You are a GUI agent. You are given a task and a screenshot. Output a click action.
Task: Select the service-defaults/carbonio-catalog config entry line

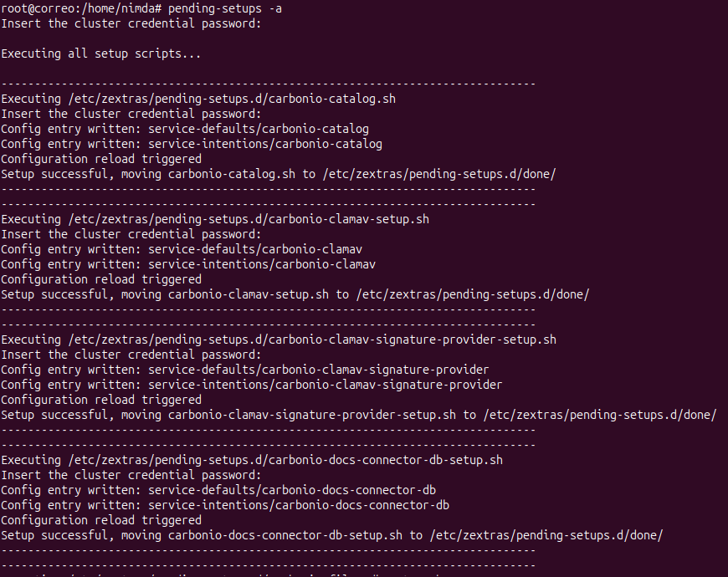[184, 129]
